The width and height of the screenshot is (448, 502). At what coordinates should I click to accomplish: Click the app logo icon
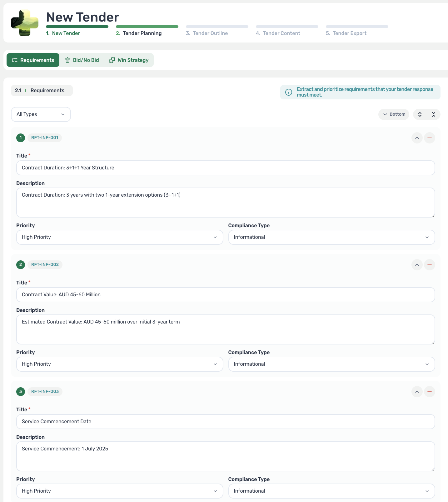click(x=25, y=23)
